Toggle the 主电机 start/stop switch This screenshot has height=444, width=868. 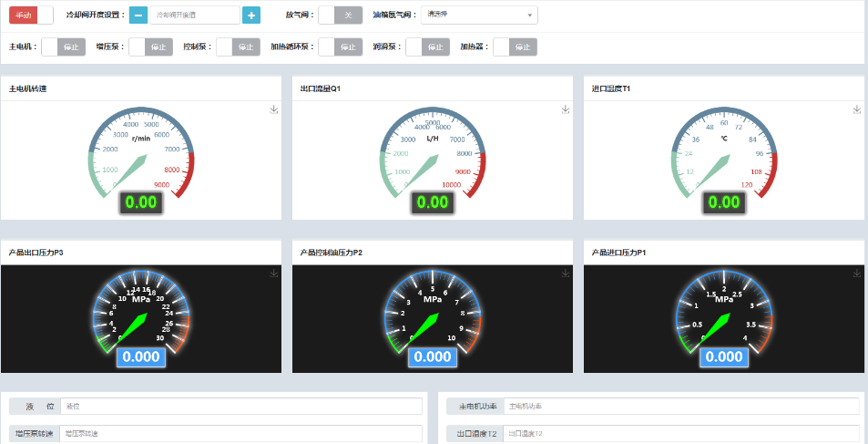click(64, 47)
